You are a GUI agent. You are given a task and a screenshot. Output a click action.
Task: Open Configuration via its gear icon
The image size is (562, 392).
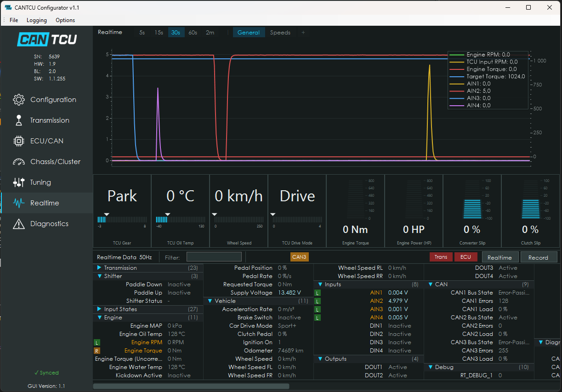click(x=18, y=100)
